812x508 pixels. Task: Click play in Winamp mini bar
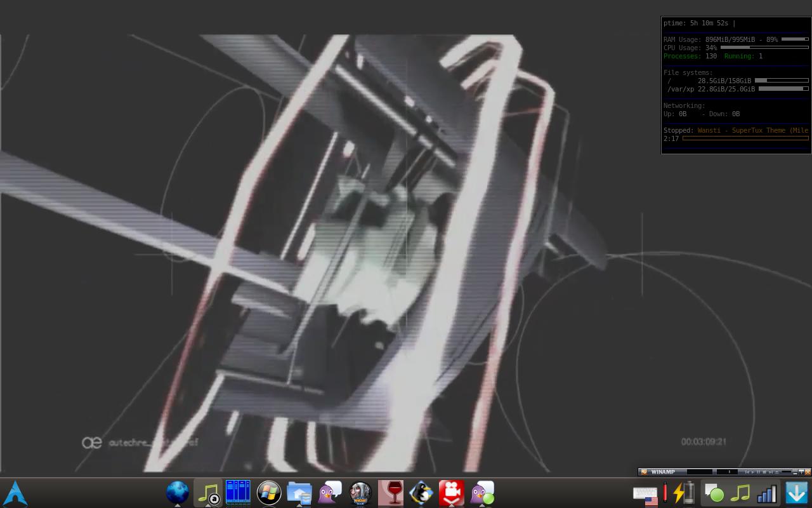[x=753, y=472]
